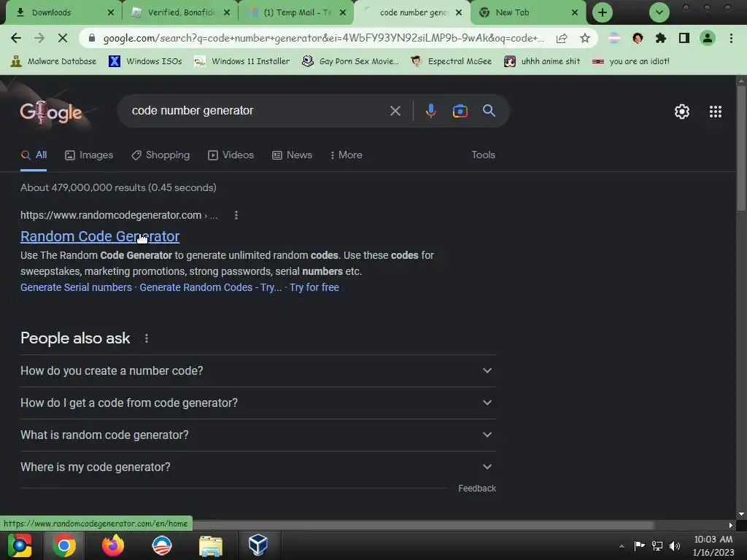Click the browser address bar
747x560 pixels.
point(323,38)
